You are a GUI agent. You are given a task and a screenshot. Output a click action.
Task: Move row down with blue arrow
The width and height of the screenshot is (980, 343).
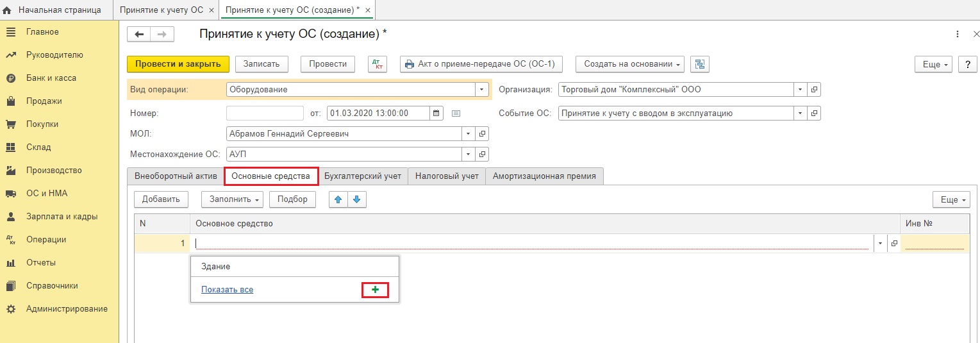click(x=356, y=199)
